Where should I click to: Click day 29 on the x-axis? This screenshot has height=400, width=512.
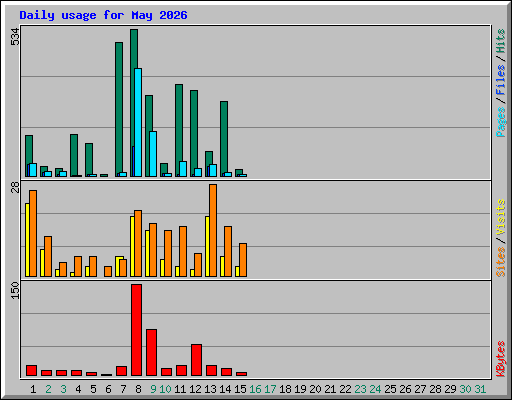(450, 389)
